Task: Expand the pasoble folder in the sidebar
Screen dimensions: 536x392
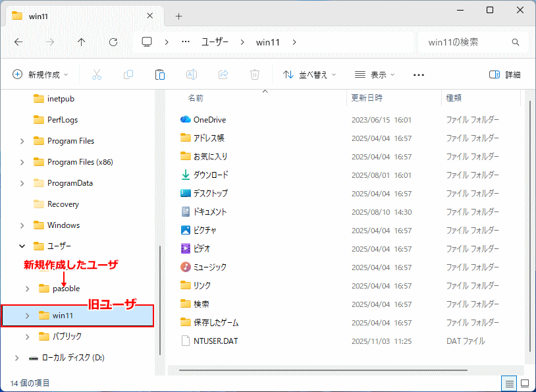Action: [x=26, y=288]
